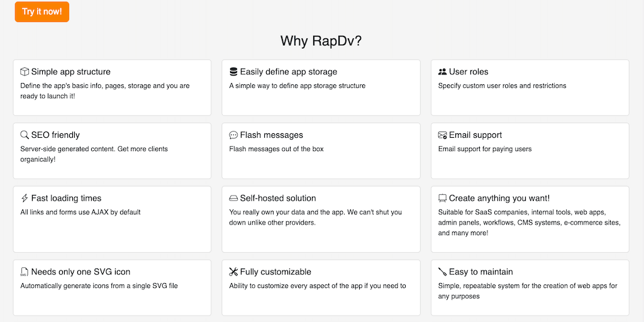Click the envelope icon beside Email support
Screen dimensions: 644x322
tap(443, 135)
